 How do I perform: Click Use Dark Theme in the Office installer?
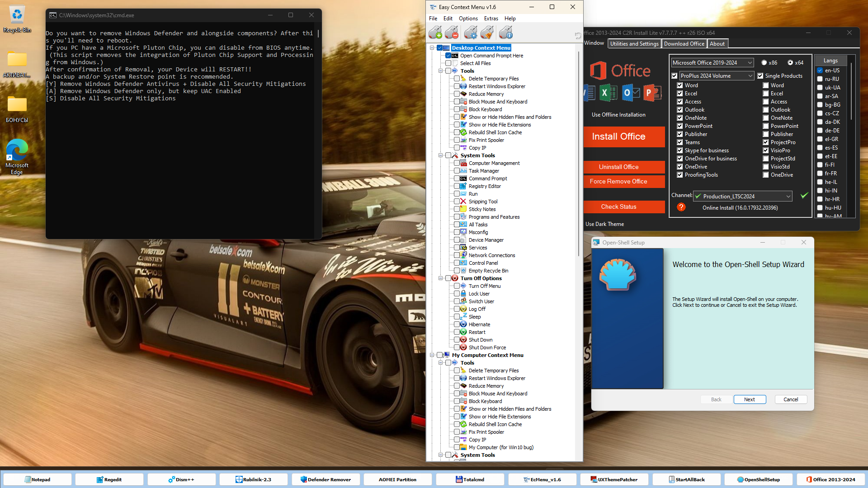click(x=604, y=224)
